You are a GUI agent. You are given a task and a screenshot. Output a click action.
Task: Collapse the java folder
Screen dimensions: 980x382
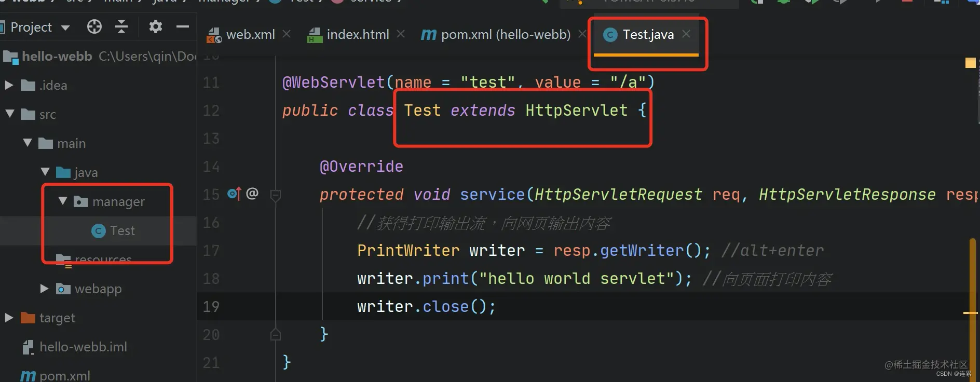point(45,172)
